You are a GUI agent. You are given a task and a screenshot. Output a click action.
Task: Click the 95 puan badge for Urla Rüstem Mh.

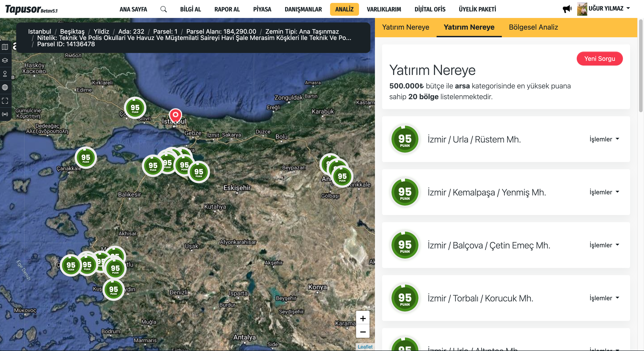(x=405, y=139)
